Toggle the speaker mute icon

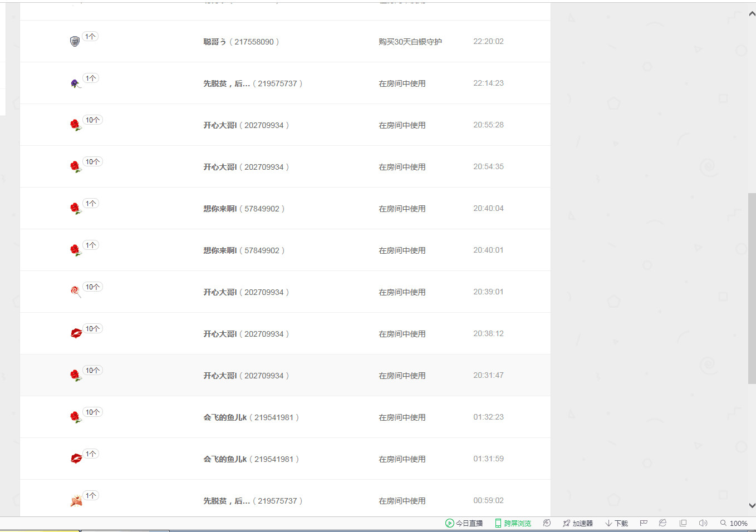tap(703, 523)
